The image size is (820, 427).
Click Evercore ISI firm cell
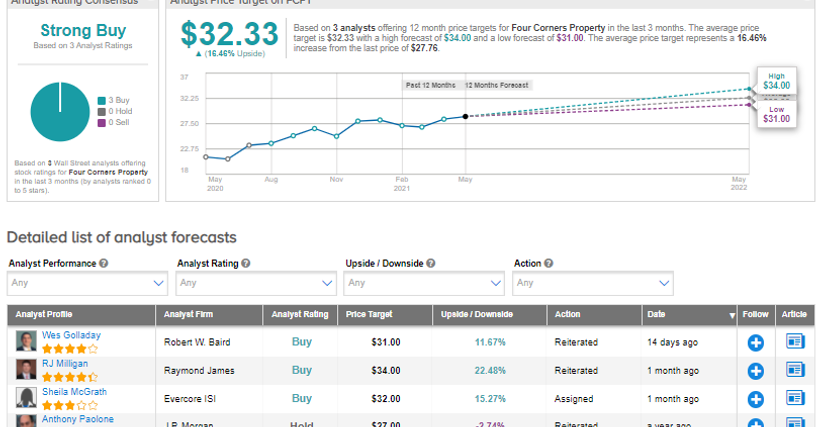coord(190,399)
